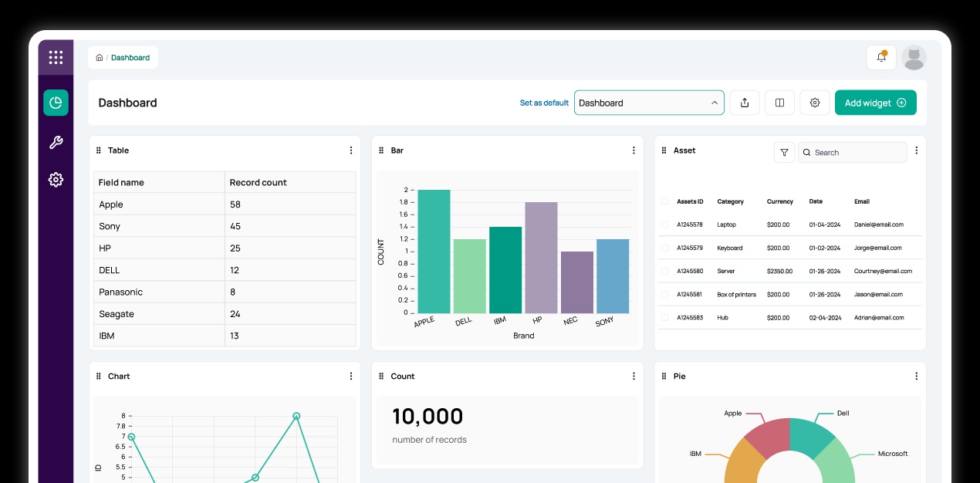Toggle the select-all checkbox in Asset header
Viewport: 980px width, 483px height.
665,201
